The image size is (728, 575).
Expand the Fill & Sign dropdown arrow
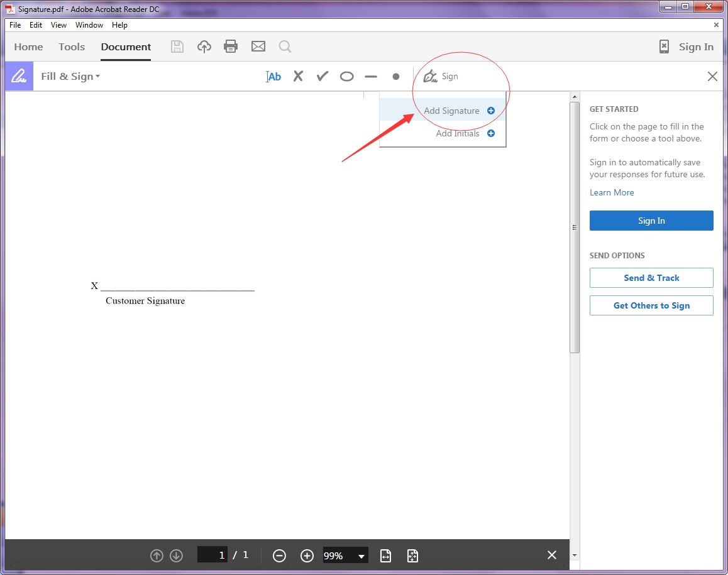pyautogui.click(x=97, y=76)
